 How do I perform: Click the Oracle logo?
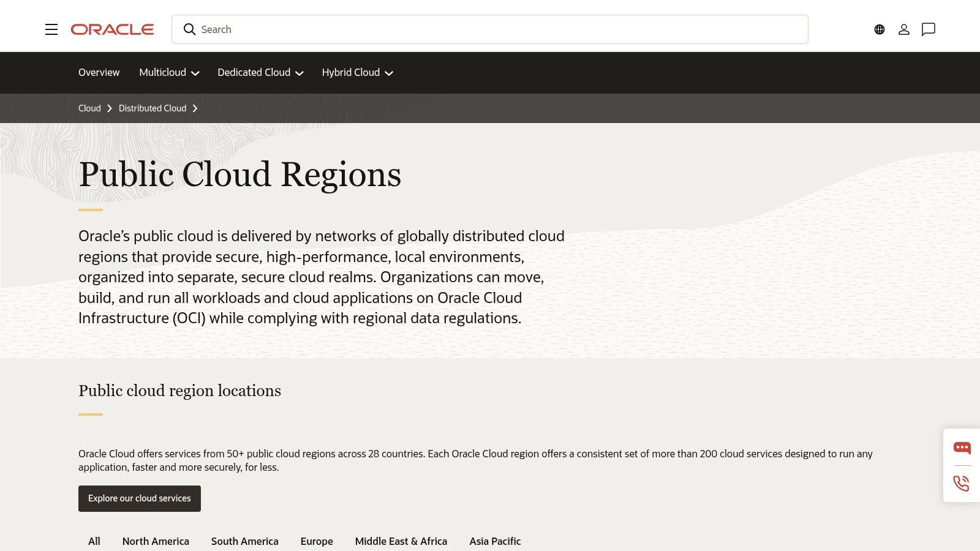click(x=112, y=29)
